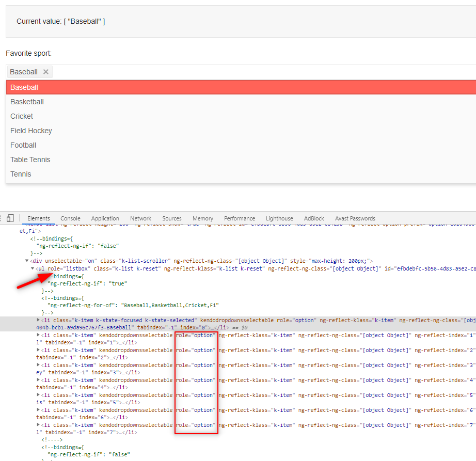Open the Application panel
Screen dimensions: 476x461
105,218
